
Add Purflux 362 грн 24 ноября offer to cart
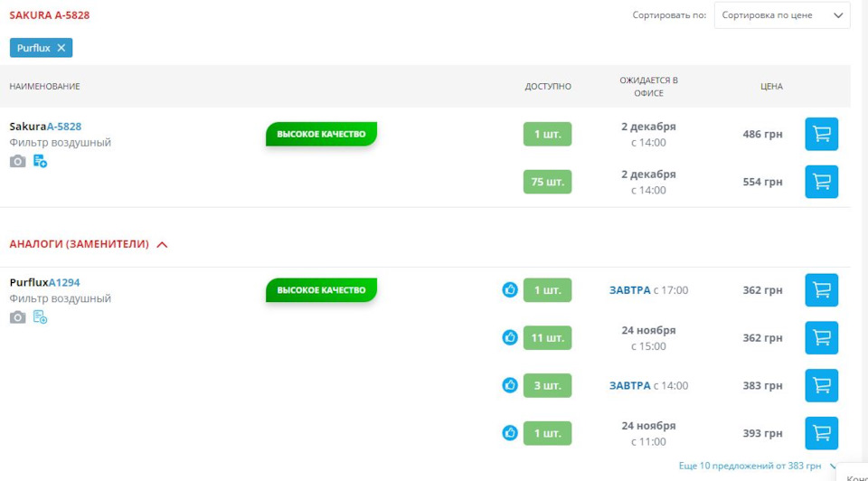822,337
